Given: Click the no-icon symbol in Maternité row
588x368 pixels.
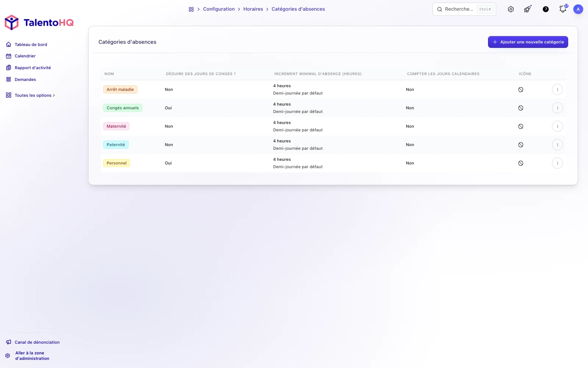Looking at the screenshot, I should point(521,126).
